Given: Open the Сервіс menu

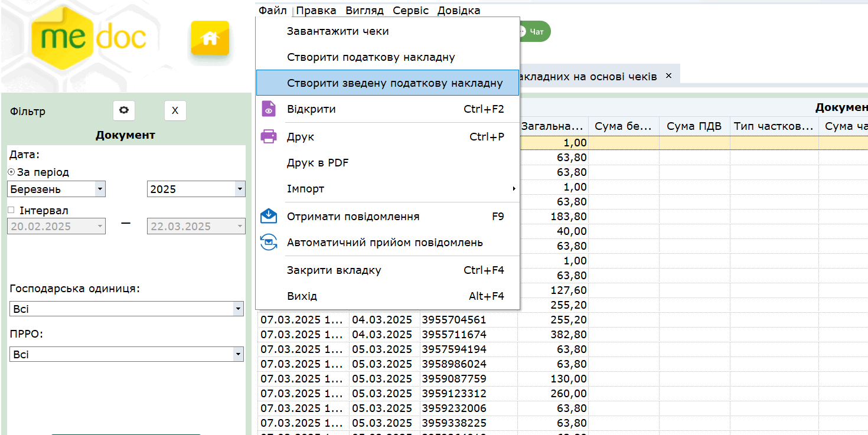Looking at the screenshot, I should (x=410, y=11).
